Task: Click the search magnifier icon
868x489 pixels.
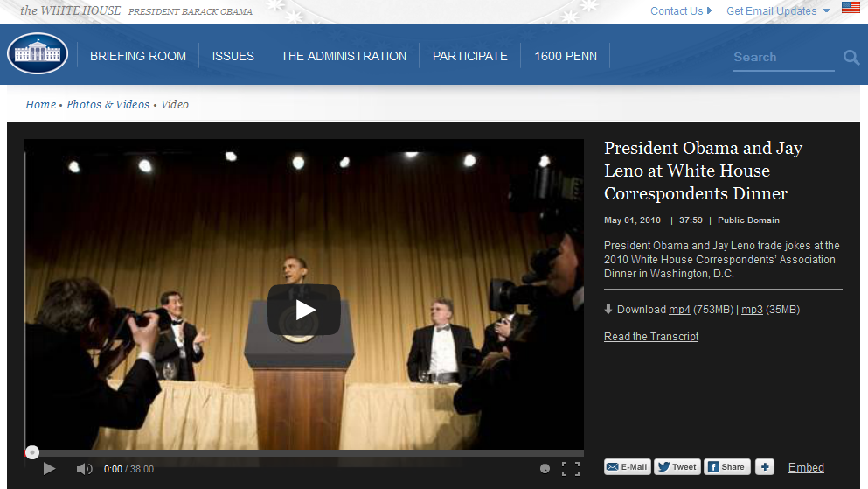Action: point(851,57)
